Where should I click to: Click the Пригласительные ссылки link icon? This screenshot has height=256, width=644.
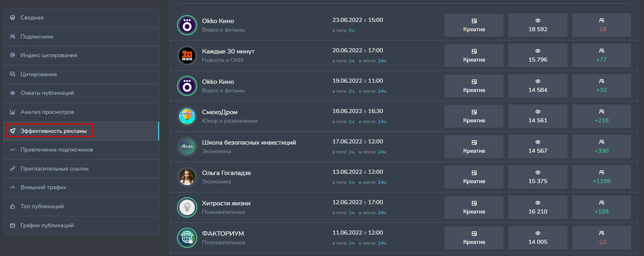pos(13,169)
